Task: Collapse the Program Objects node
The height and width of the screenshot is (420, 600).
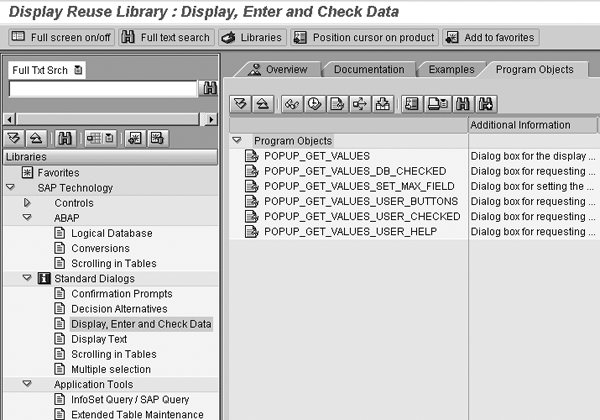Action: [237, 141]
